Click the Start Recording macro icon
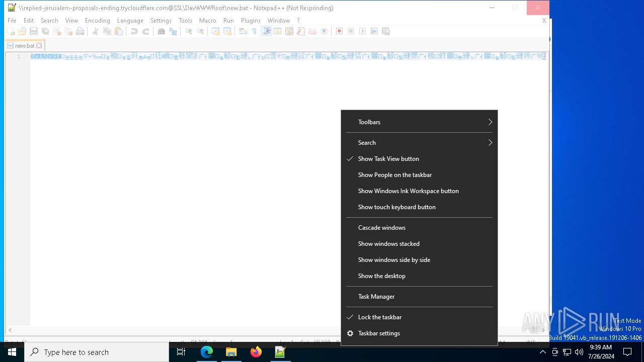 coord(340,31)
